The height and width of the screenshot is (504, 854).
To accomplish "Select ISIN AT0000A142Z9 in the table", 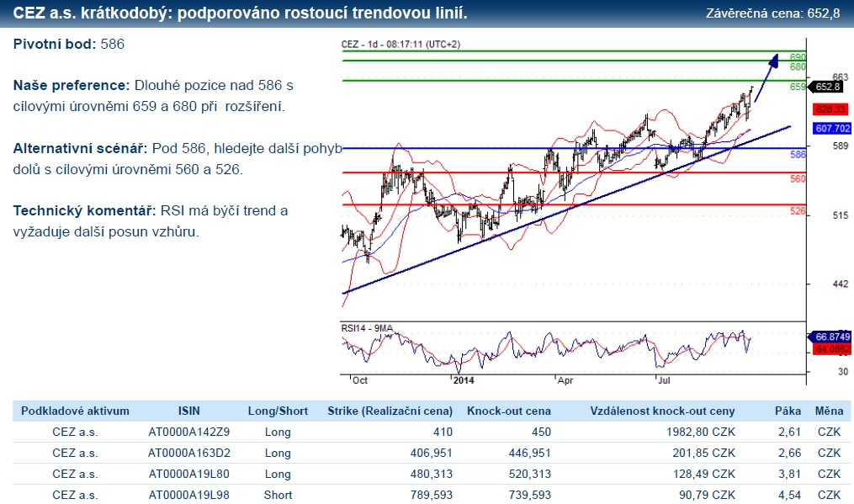I will (189, 432).
